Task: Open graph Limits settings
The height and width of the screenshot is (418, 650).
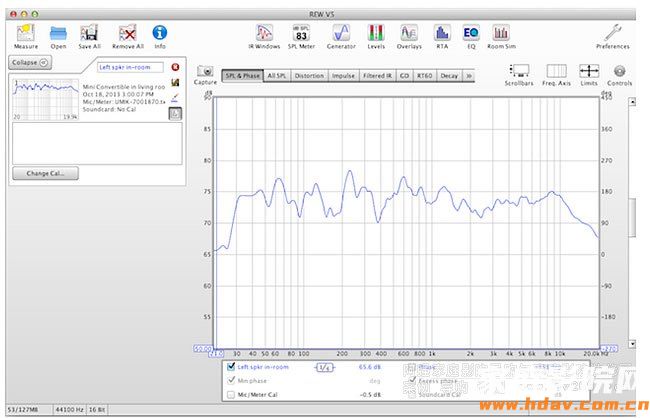Action: (589, 75)
